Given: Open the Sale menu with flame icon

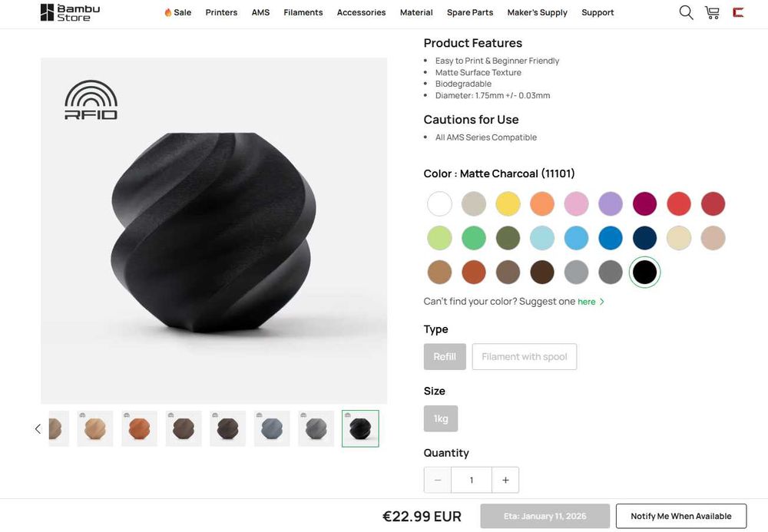Looking at the screenshot, I should click(177, 12).
